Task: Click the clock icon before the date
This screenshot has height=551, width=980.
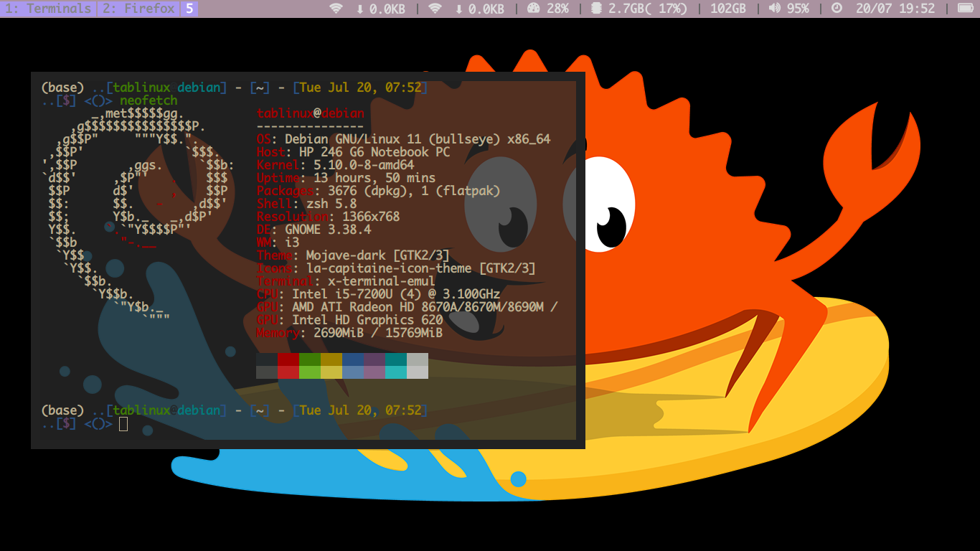Action: click(837, 9)
